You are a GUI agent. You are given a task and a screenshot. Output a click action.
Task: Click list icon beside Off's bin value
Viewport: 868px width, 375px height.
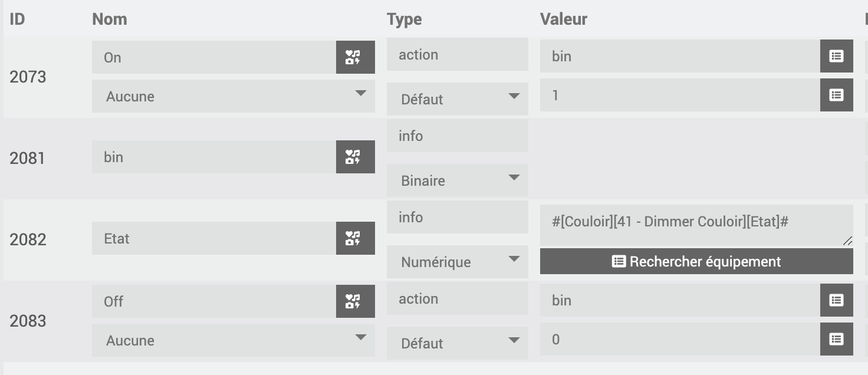(x=836, y=300)
